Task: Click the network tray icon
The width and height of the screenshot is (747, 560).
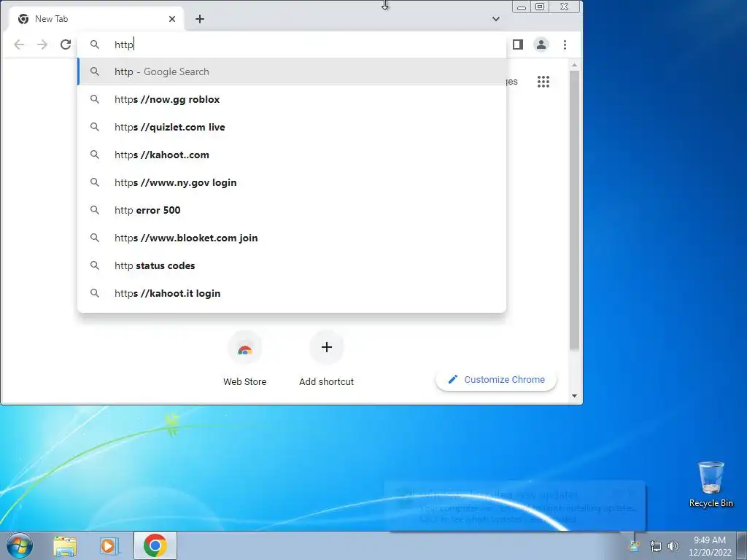Action: click(656, 546)
